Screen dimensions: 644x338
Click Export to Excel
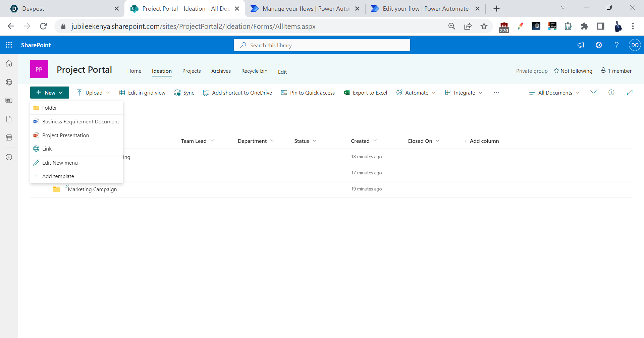(x=366, y=93)
